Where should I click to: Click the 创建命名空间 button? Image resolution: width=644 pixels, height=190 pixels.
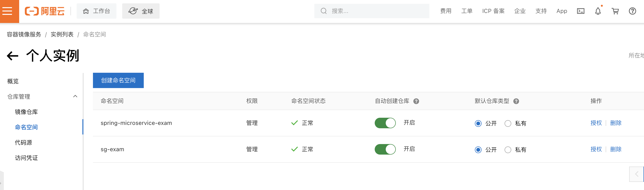tap(118, 80)
